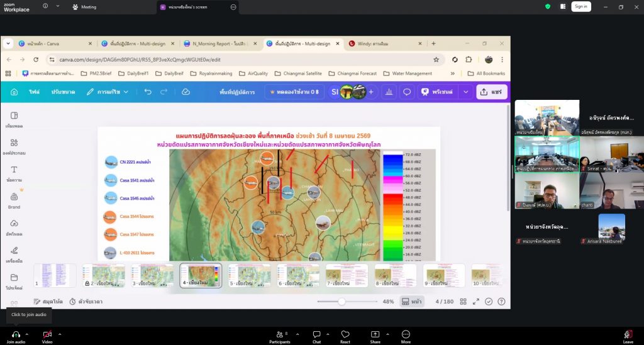Click the Canva home icon

tap(14, 92)
